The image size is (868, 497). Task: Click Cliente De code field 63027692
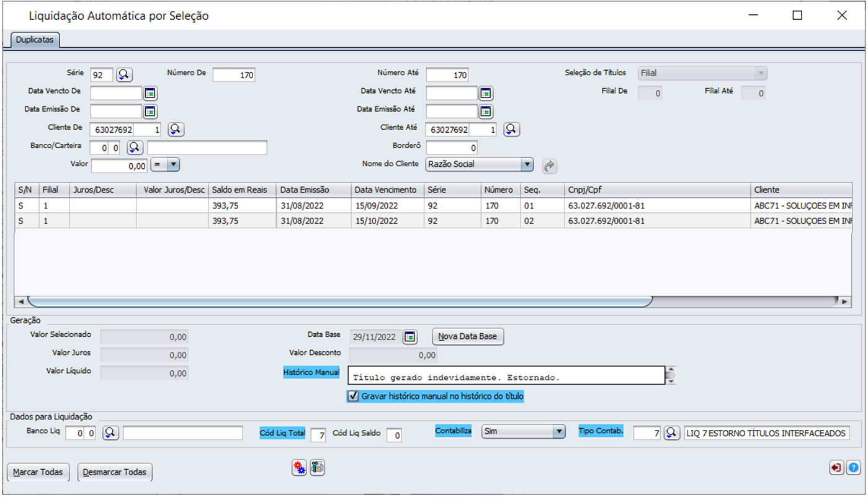click(x=112, y=130)
